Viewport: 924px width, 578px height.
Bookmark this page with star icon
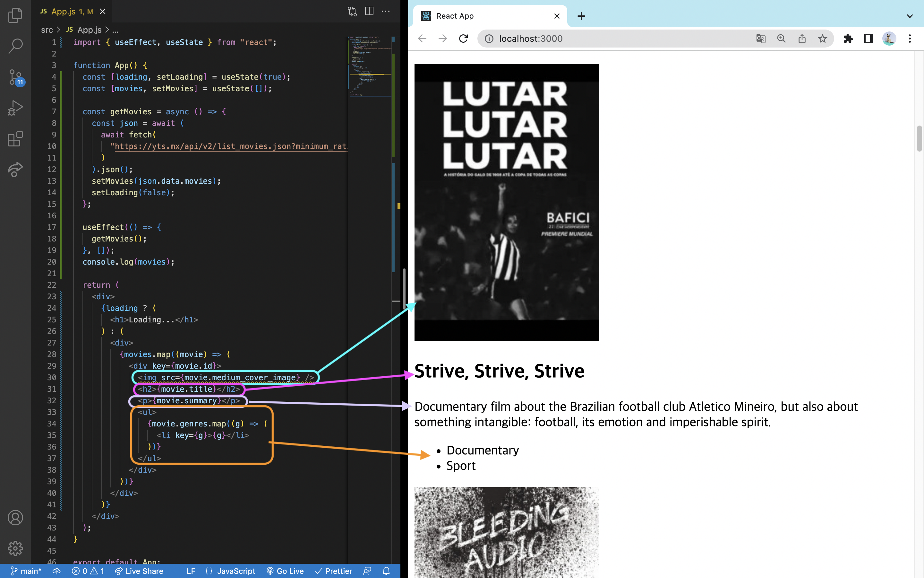[x=822, y=39]
